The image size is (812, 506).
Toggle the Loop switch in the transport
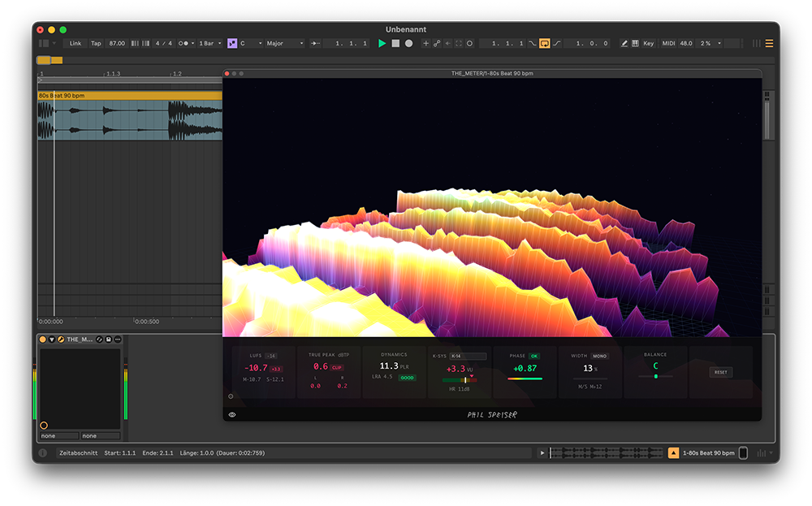(545, 43)
